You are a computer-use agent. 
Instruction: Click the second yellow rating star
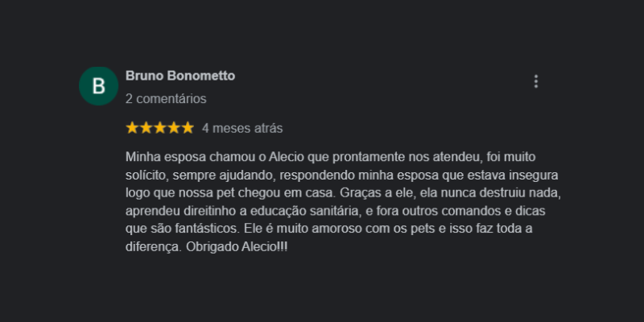click(x=147, y=128)
